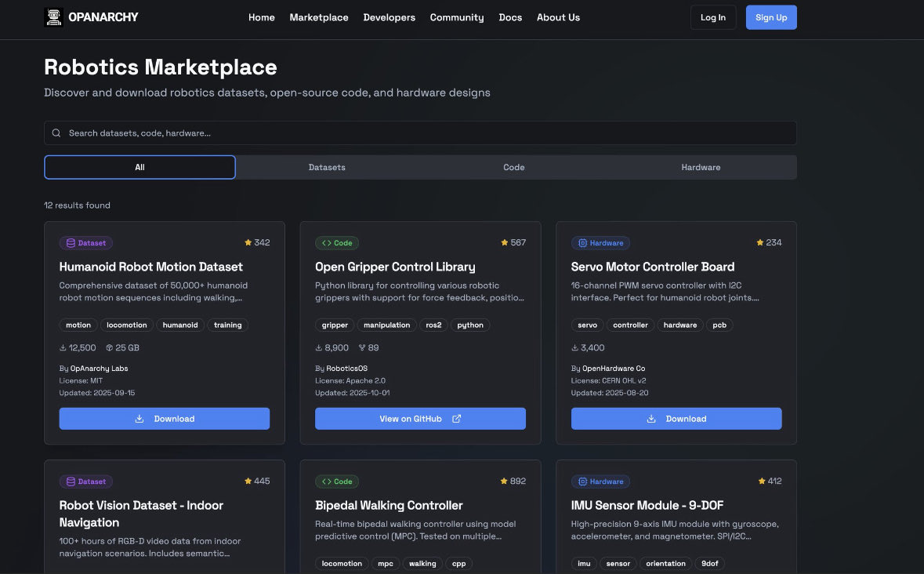Click the Code badge icon on Bipedal Walking Controller
The height and width of the screenshot is (574, 924).
(x=327, y=481)
